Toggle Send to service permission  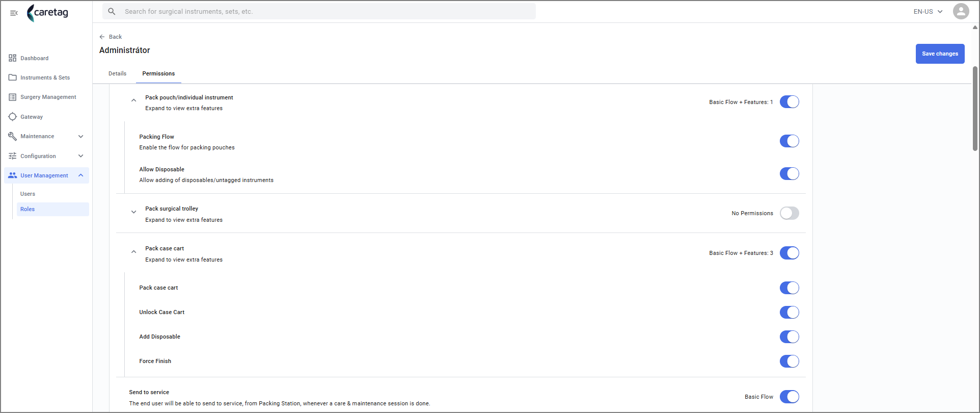pos(789,397)
